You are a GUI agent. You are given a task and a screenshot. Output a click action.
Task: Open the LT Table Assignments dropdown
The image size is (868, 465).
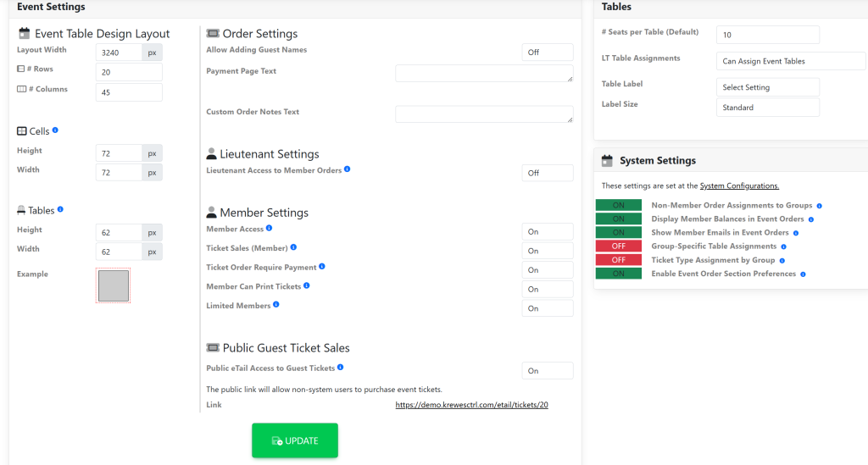pyautogui.click(x=790, y=61)
